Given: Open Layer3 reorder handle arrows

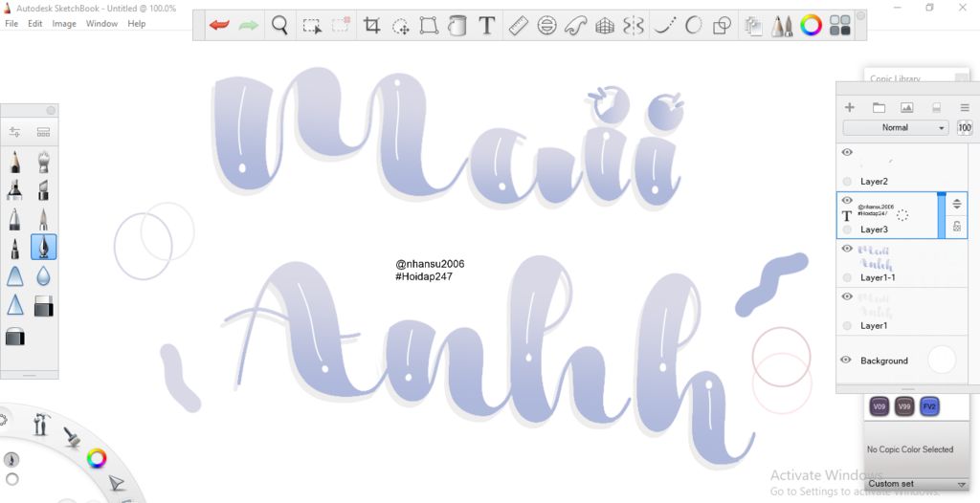Looking at the screenshot, I should [x=957, y=204].
